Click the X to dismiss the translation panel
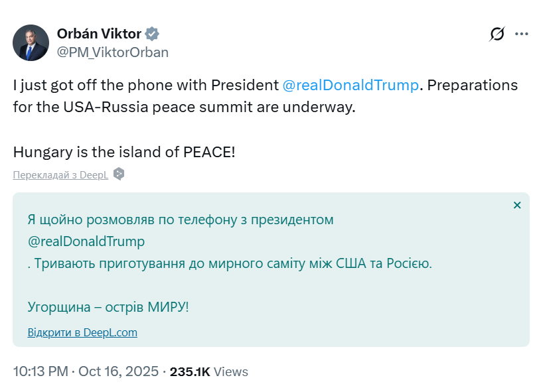 [x=517, y=205]
